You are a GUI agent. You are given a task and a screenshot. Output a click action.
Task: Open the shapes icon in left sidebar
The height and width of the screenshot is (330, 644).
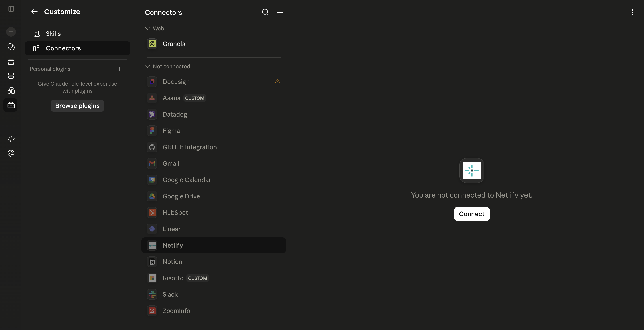pos(11,90)
